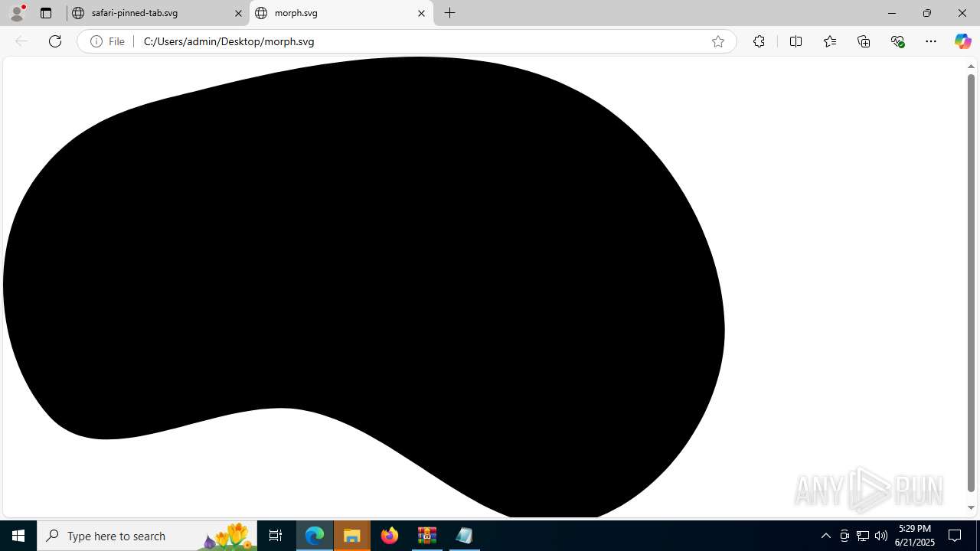
Task: Open the Favorites list icon
Action: (x=830, y=41)
